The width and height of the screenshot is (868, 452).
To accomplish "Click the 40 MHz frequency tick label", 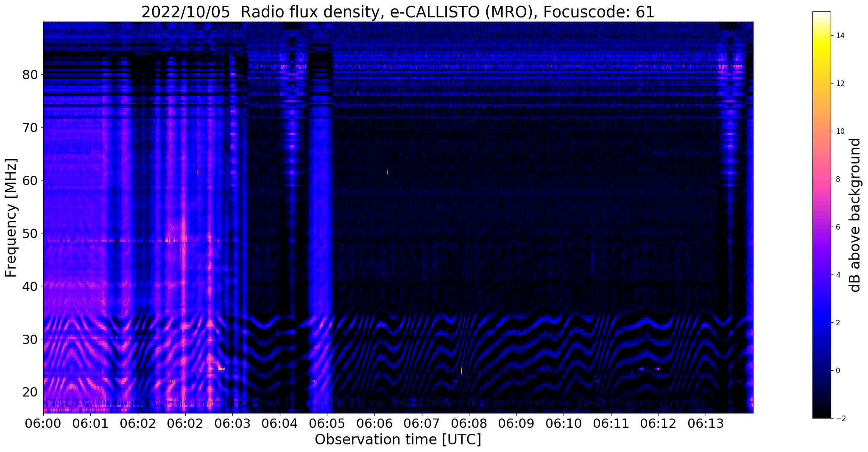I will pyautogui.click(x=30, y=286).
